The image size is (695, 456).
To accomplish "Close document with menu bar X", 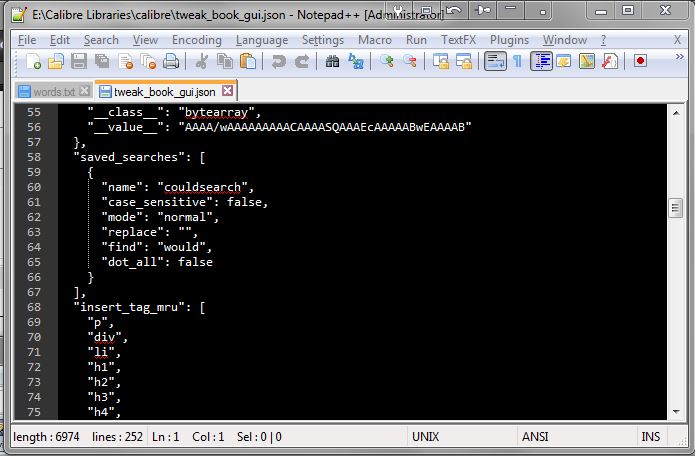I will [677, 40].
